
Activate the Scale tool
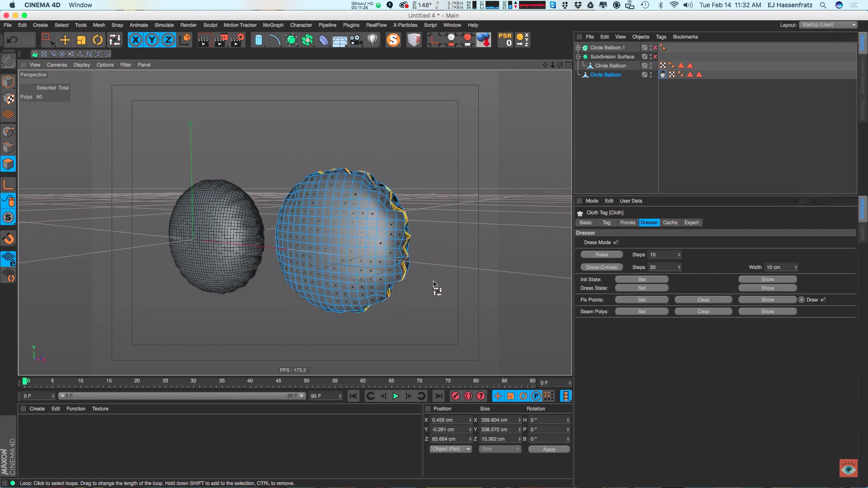[81, 40]
